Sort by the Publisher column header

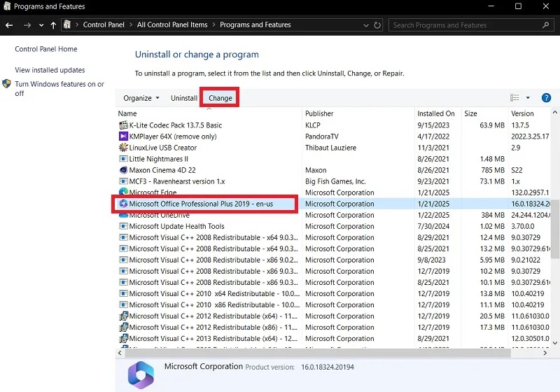319,113
